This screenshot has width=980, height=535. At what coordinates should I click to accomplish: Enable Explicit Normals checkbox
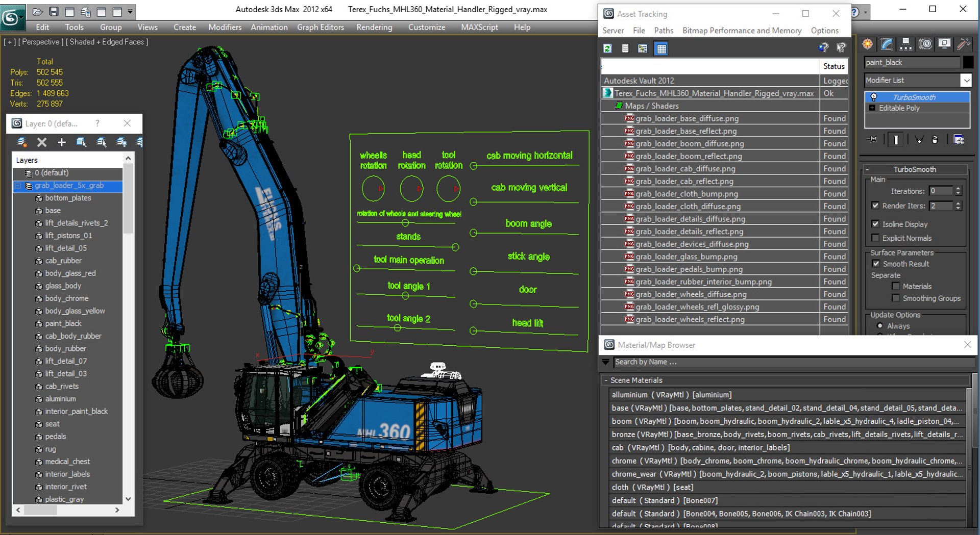click(x=875, y=238)
